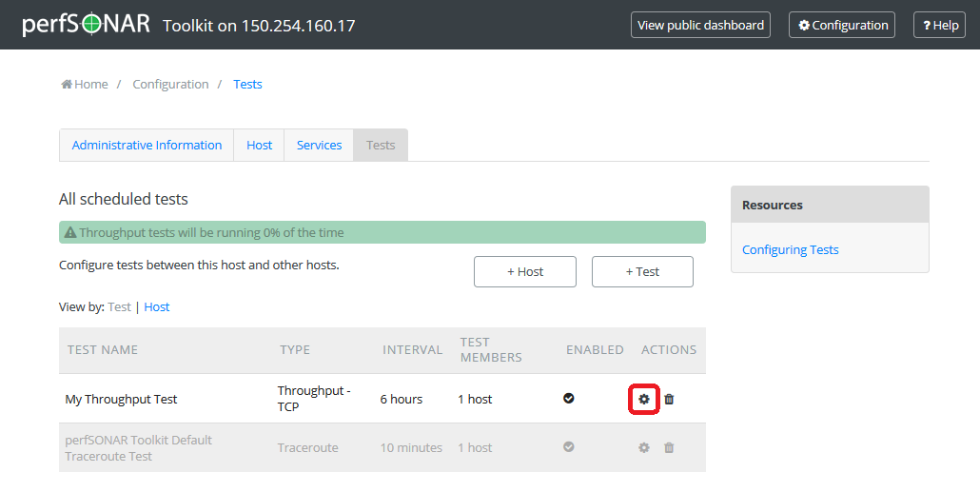
Task: Click the perfSONAR logo
Action: pyautogui.click(x=87, y=25)
